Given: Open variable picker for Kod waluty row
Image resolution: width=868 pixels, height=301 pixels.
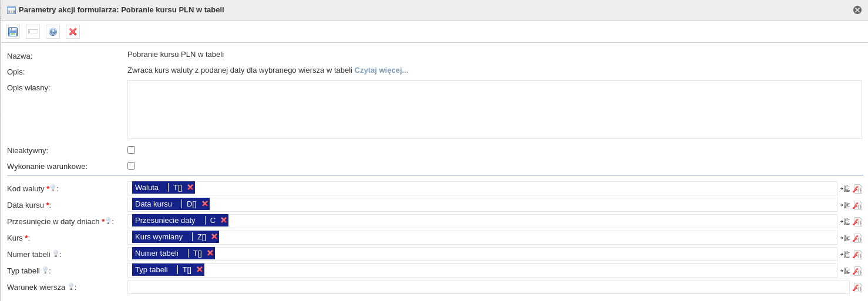Looking at the screenshot, I should tap(845, 189).
